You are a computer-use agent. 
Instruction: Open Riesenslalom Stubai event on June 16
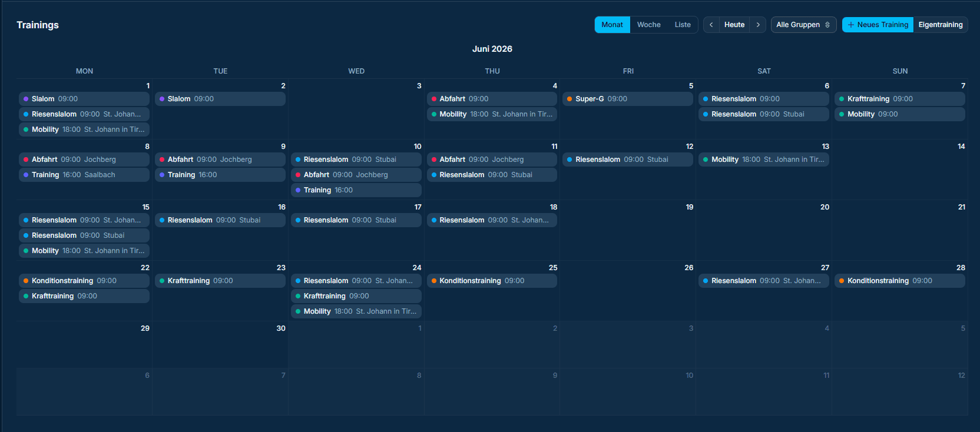[x=220, y=220]
